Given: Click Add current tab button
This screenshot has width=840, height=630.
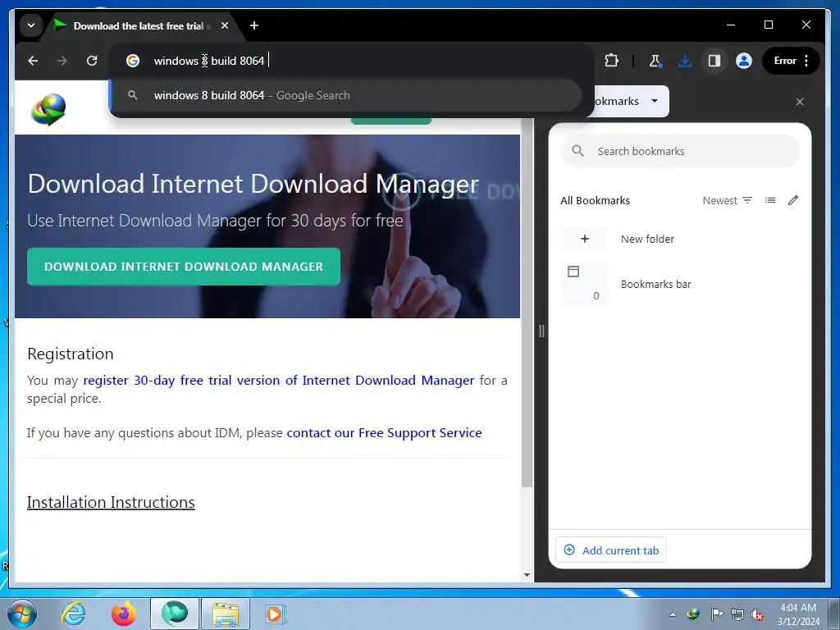Looking at the screenshot, I should (610, 550).
